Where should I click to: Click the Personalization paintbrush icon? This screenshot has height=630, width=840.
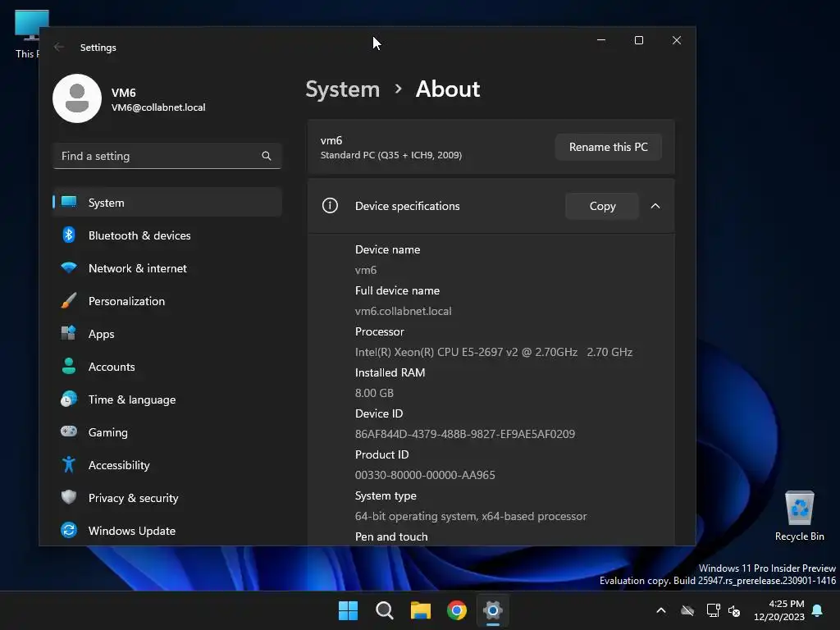69,300
